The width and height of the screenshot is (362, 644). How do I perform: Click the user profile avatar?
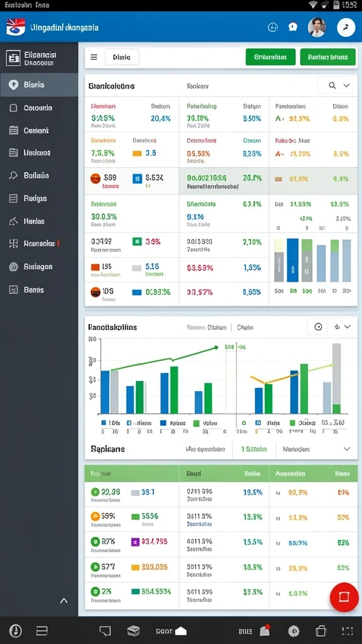pyautogui.click(x=317, y=28)
